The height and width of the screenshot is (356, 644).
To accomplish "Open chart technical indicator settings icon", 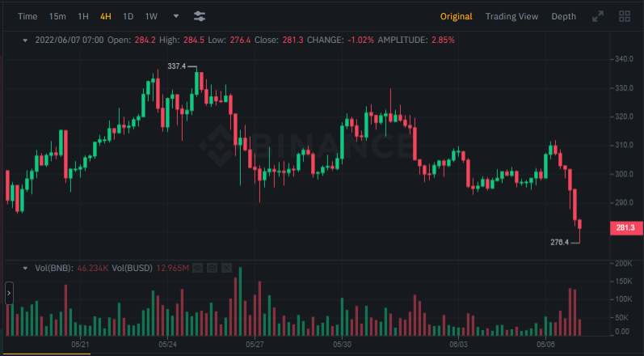I will pos(200,16).
